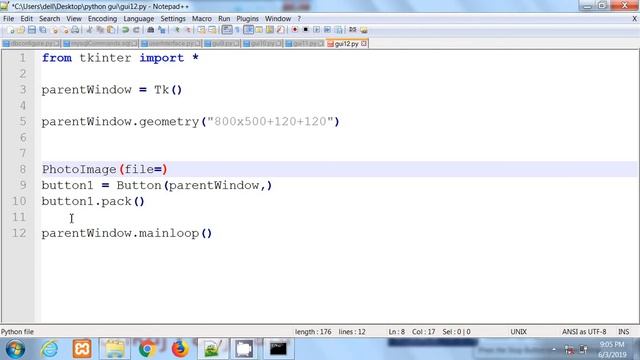This screenshot has height=360, width=640.
Task: Run macro multiple times icon
Action: (x=327, y=30)
